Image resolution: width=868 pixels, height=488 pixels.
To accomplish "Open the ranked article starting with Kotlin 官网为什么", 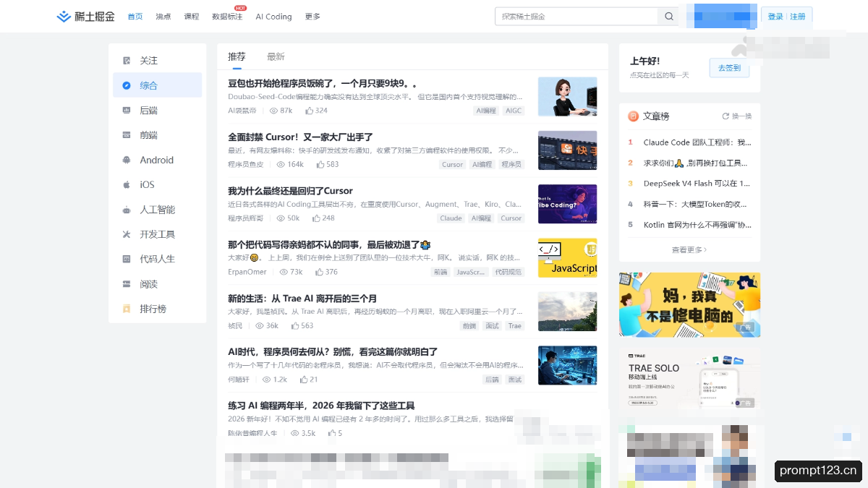I will click(696, 225).
